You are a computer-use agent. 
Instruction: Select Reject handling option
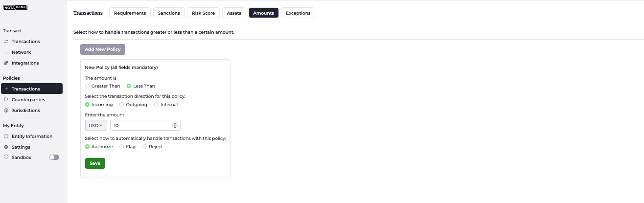point(144,147)
